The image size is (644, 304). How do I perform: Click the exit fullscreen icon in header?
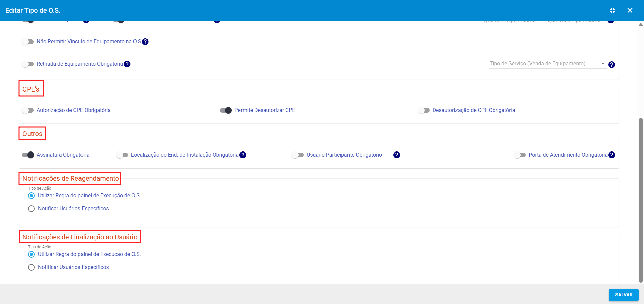(612, 10)
